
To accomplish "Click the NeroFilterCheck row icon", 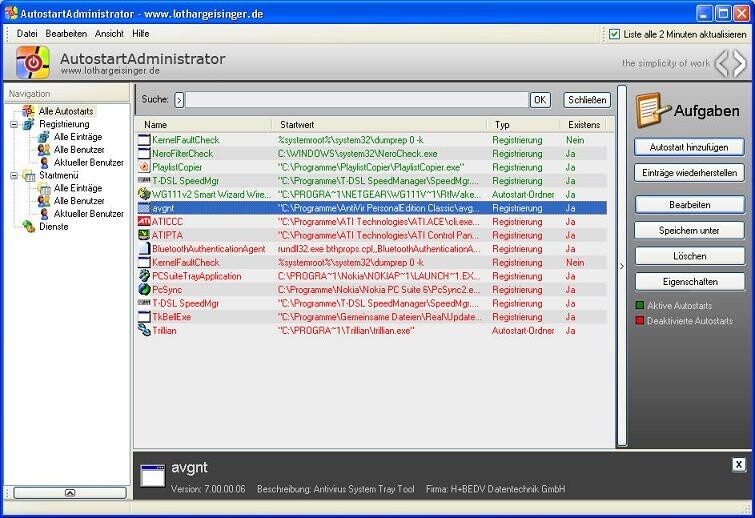I will point(144,154).
